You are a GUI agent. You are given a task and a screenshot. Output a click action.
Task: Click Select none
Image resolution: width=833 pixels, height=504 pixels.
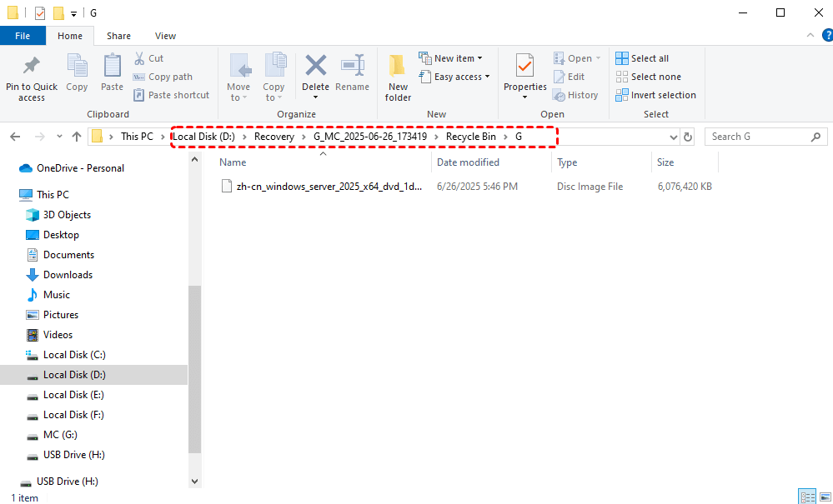648,77
